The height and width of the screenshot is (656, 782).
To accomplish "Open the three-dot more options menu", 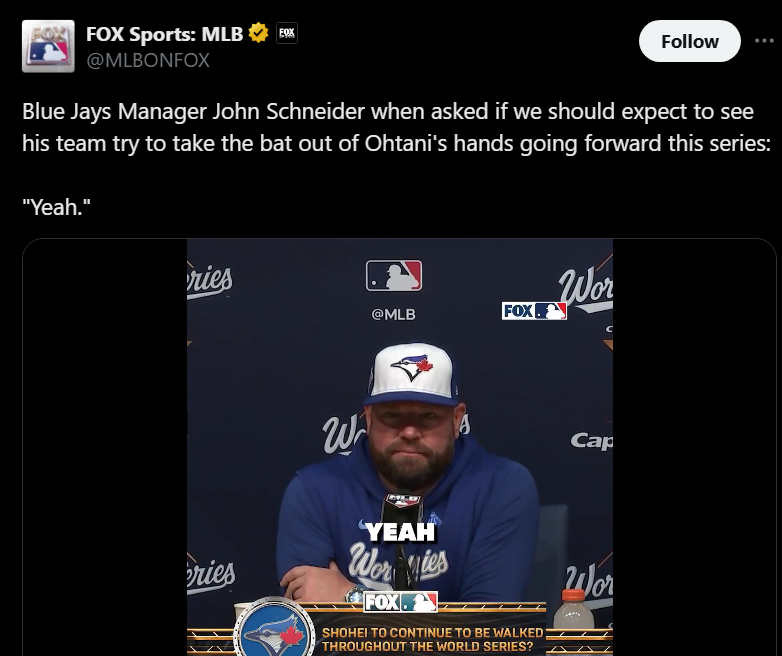I will tap(764, 41).
